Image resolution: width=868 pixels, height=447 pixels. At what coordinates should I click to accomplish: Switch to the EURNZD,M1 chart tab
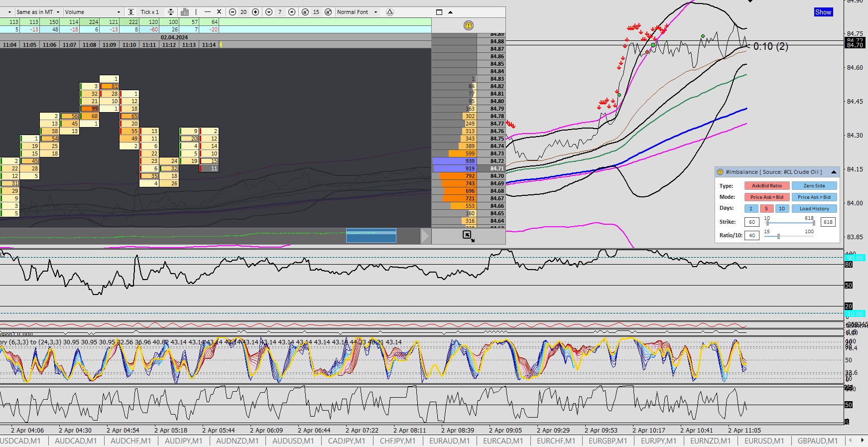(711, 441)
